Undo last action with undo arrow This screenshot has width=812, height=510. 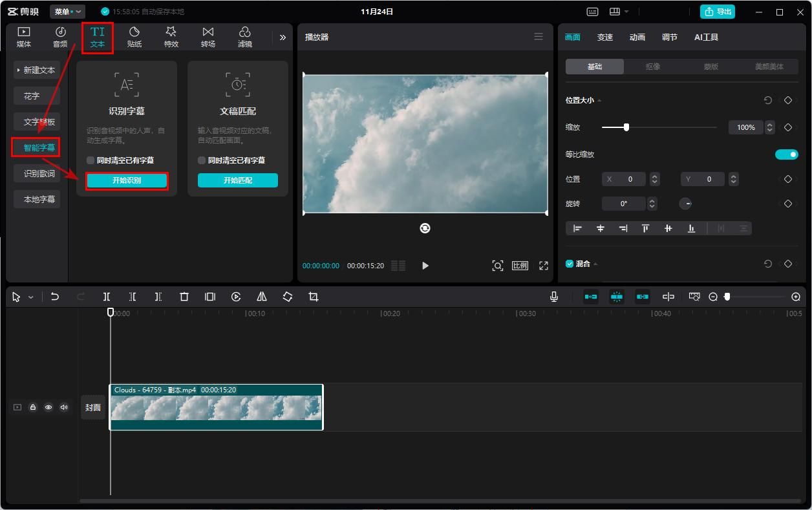click(55, 297)
